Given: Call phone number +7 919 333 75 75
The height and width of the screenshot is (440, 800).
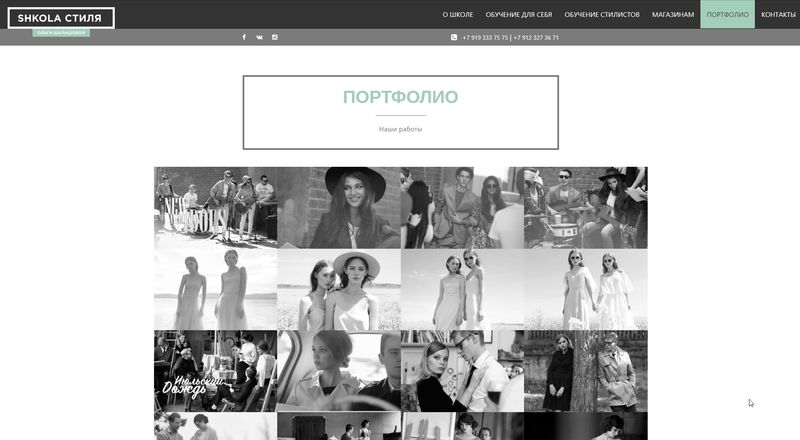Looking at the screenshot, I should click(x=485, y=38).
